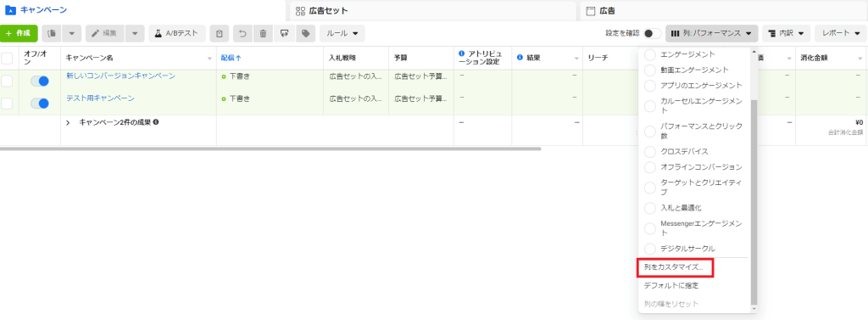
Task: Select 入札と最適化 radio option
Action: pos(650,208)
